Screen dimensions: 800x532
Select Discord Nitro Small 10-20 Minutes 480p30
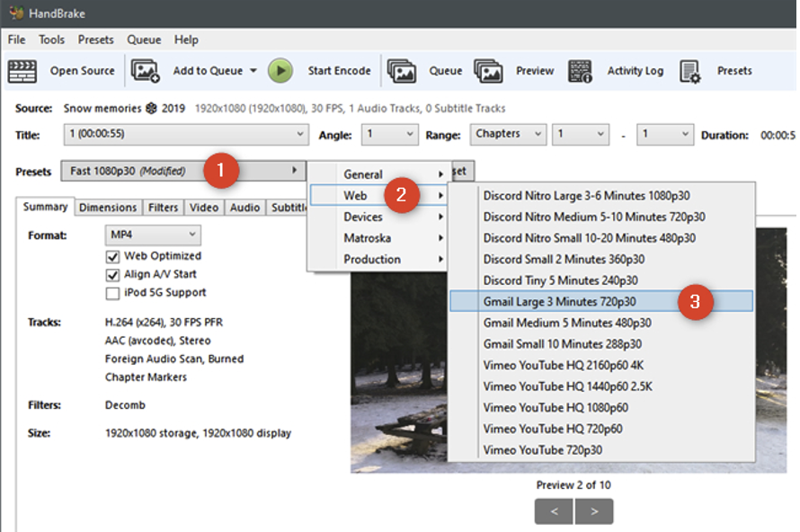coord(601,238)
